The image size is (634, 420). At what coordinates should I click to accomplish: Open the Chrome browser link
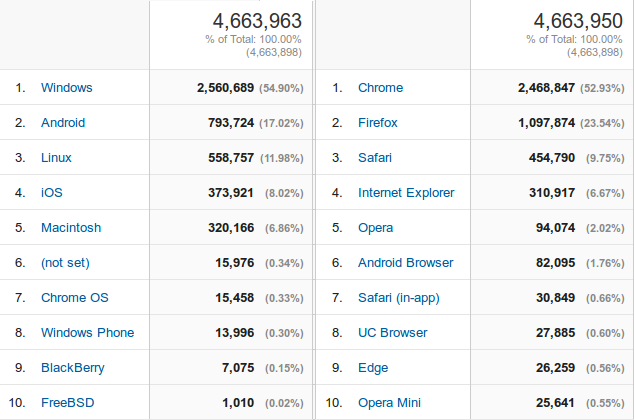tap(380, 88)
